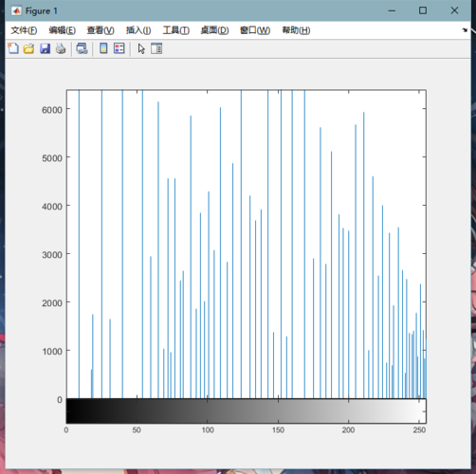
Task: Open the 窗口(W) menu
Action: [x=255, y=30]
